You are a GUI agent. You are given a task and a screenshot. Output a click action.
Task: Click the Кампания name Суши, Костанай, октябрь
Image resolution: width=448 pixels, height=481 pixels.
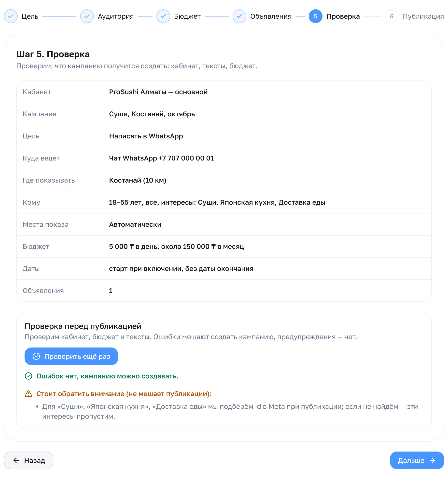click(152, 114)
